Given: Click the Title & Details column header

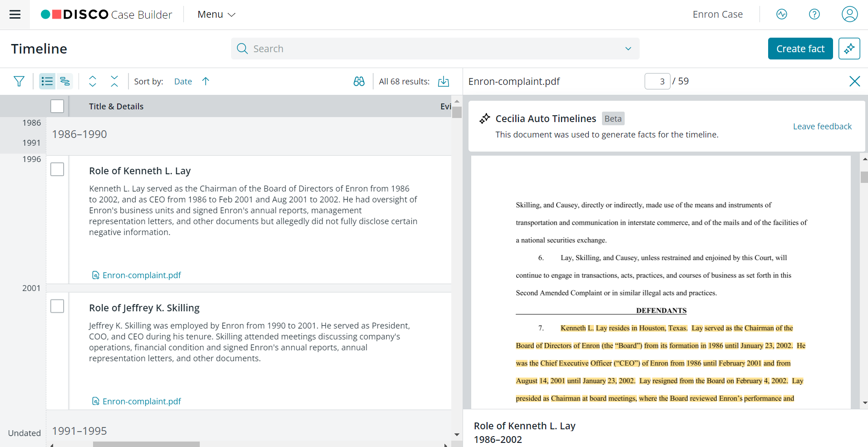Looking at the screenshot, I should [x=116, y=106].
